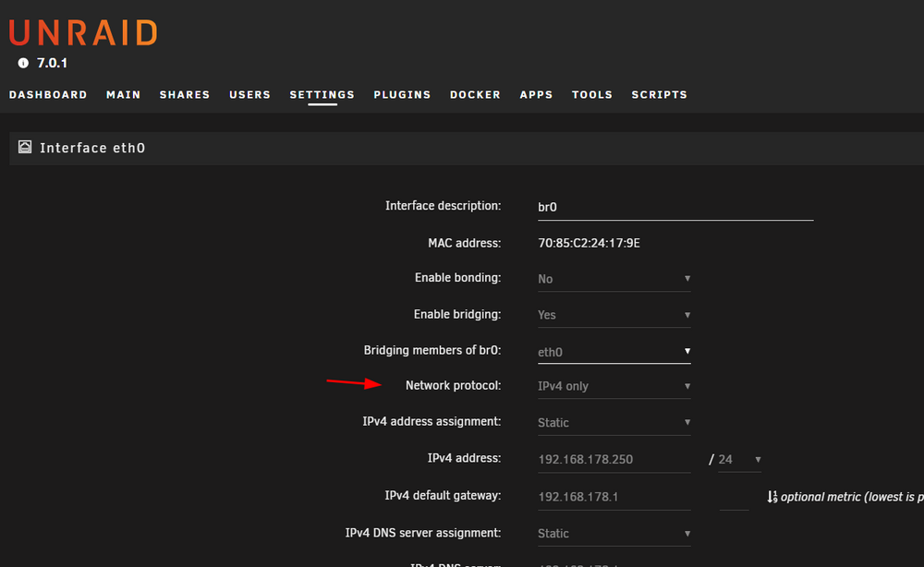The image size is (924, 567).
Task: Click the optional metric sort icon
Action: click(772, 497)
